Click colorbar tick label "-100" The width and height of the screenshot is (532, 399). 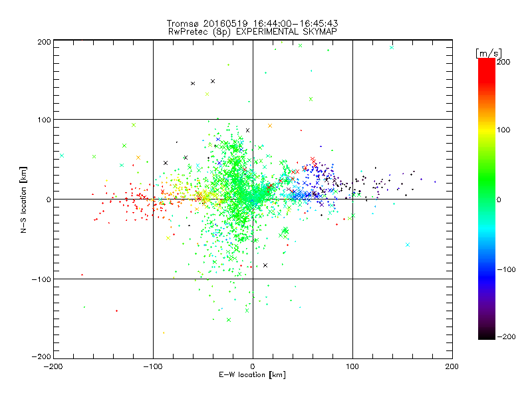click(x=506, y=270)
